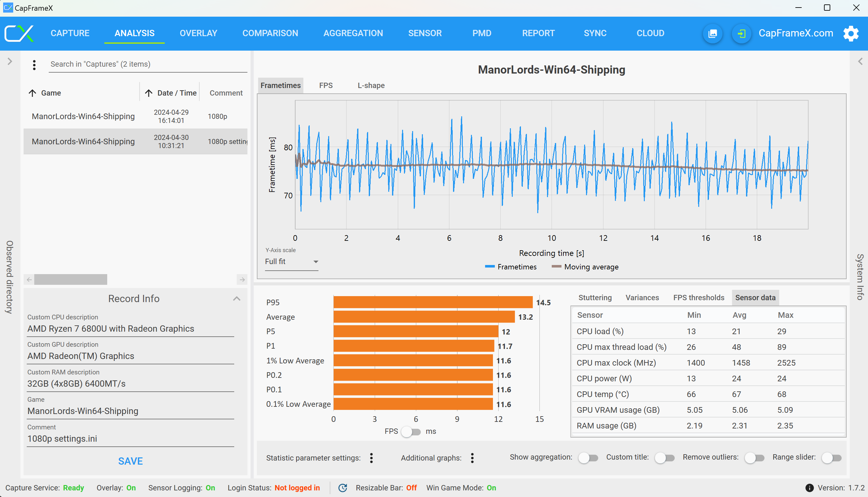868x497 pixels.
Task: Open the L-shape chart tab
Action: point(371,85)
